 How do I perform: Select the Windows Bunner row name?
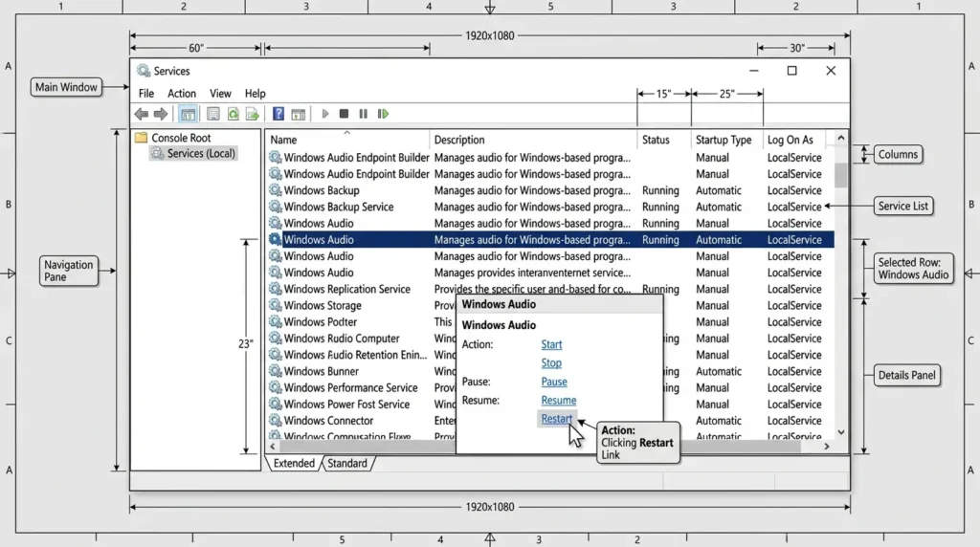pos(322,371)
